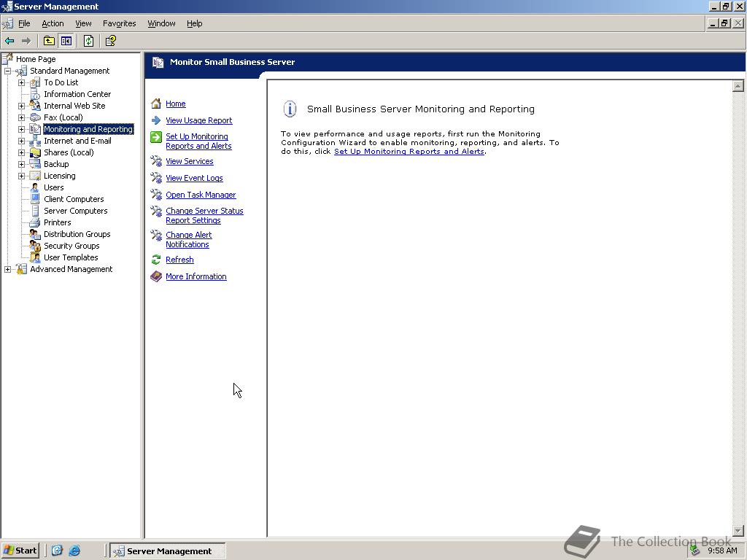Image resolution: width=747 pixels, height=560 pixels.
Task: Click the Start button
Action: pos(20,551)
